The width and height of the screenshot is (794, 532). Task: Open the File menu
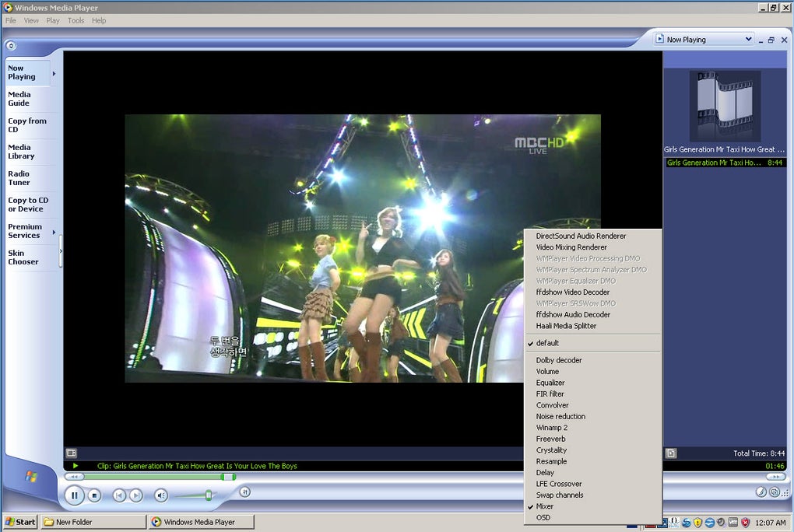click(11, 21)
